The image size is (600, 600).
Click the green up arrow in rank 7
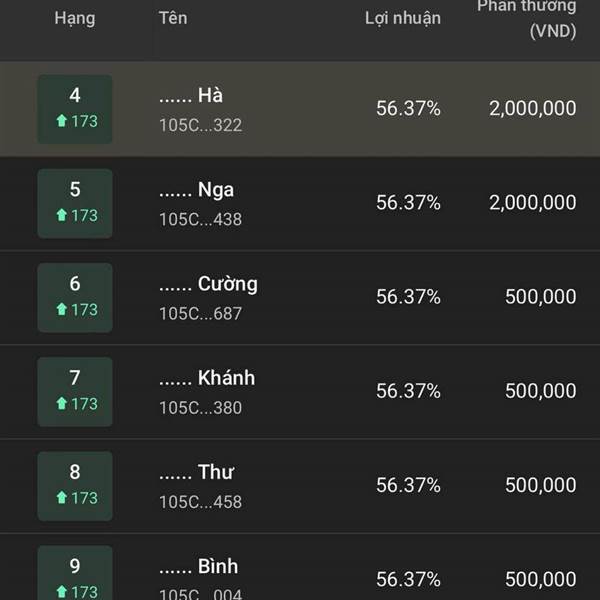coord(62,403)
